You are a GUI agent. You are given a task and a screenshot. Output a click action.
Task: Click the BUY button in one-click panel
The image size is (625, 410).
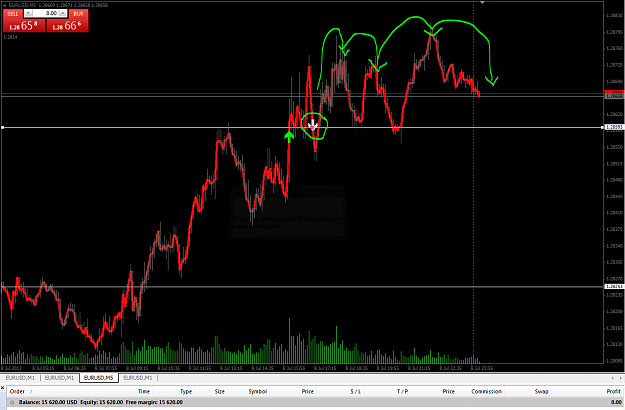click(78, 14)
